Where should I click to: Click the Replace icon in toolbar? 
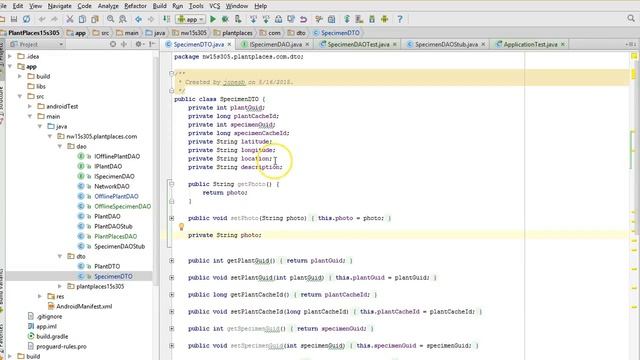point(122,19)
